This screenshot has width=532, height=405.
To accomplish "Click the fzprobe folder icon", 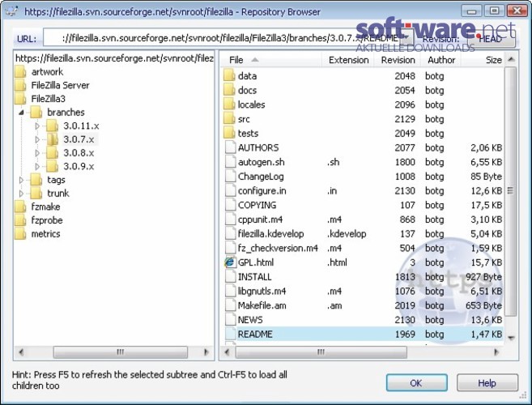I will 20,220.
